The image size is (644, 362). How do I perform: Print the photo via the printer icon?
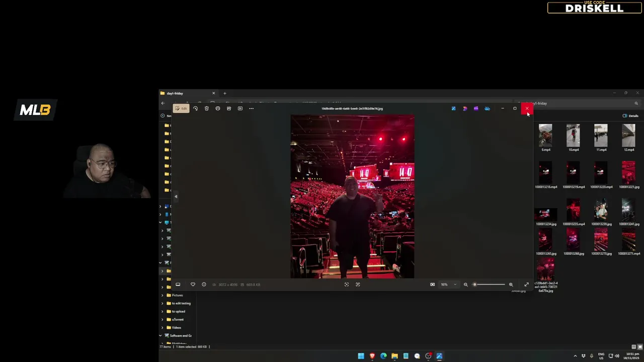click(217, 109)
